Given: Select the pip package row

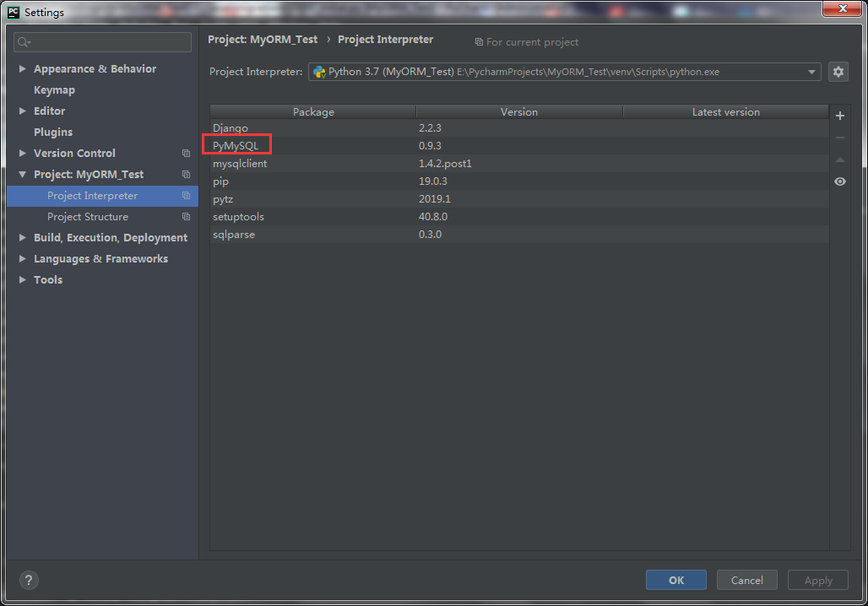Looking at the screenshot, I should [x=519, y=181].
